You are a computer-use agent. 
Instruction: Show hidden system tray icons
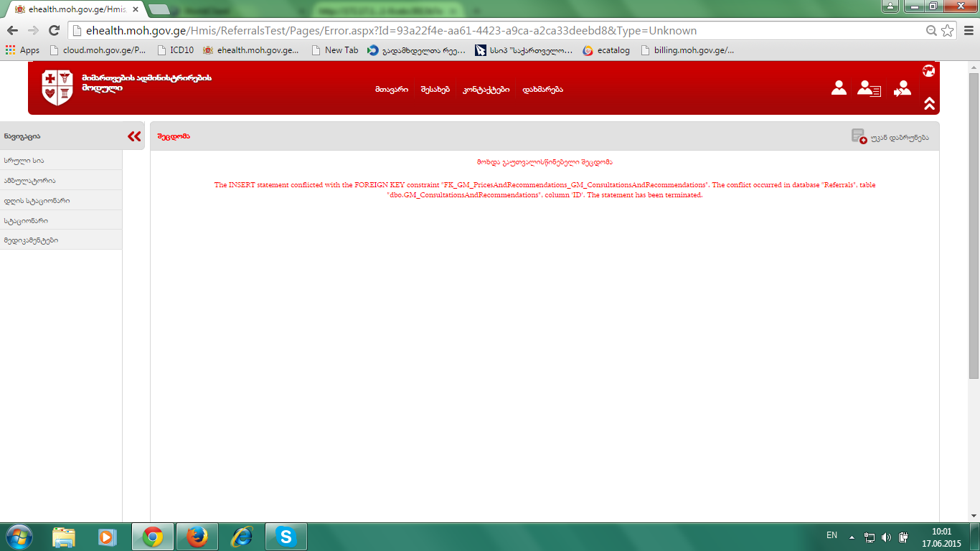(x=852, y=537)
